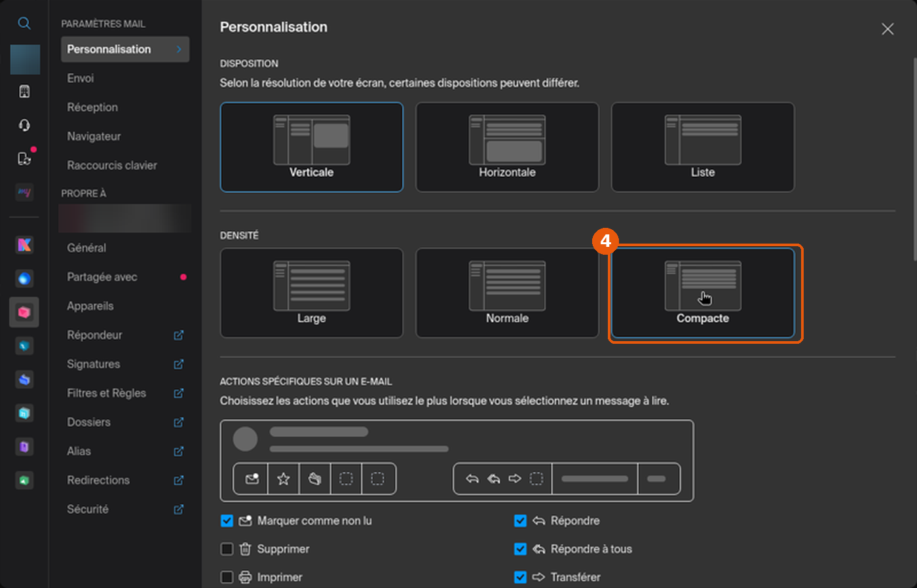Click the search magnifier icon

pos(24,24)
